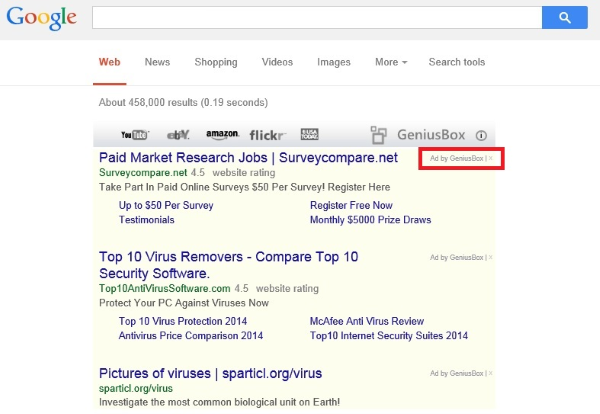Click Register Free Now sitelink
Viewport: 600px width, 414px height.
[x=351, y=205]
